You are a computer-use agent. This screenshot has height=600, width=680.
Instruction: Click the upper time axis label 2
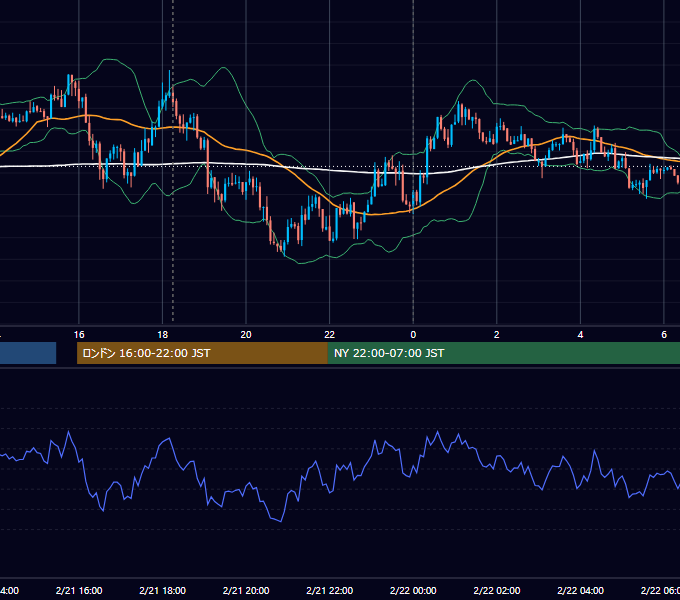tap(497, 335)
